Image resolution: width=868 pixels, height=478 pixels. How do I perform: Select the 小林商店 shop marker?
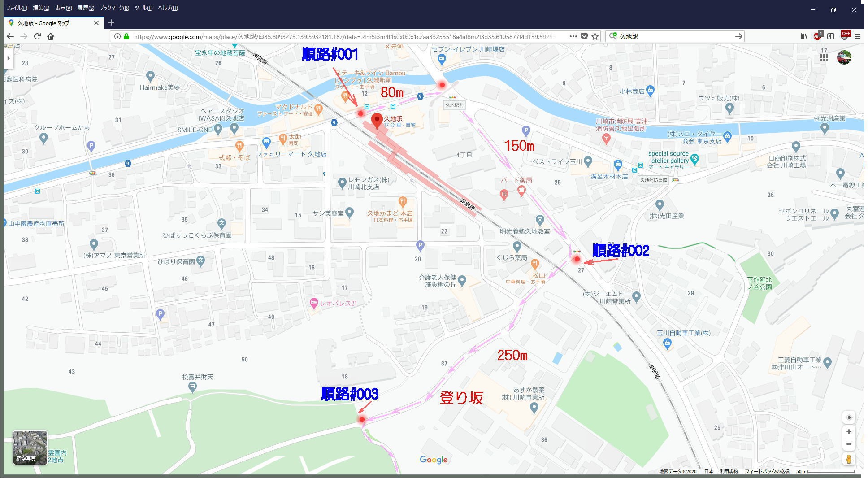[651, 90]
